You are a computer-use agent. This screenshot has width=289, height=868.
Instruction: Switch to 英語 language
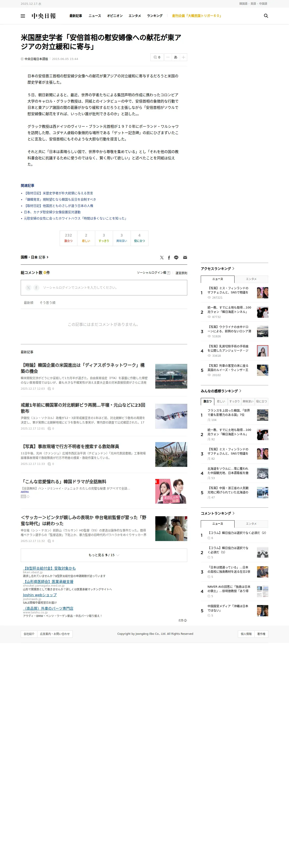pyautogui.click(x=253, y=4)
